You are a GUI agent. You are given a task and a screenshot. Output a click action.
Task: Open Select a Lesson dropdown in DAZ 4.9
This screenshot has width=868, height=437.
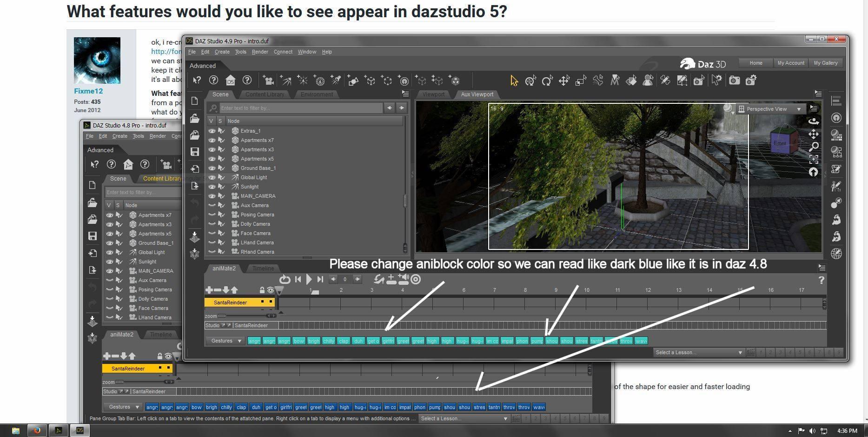point(699,352)
